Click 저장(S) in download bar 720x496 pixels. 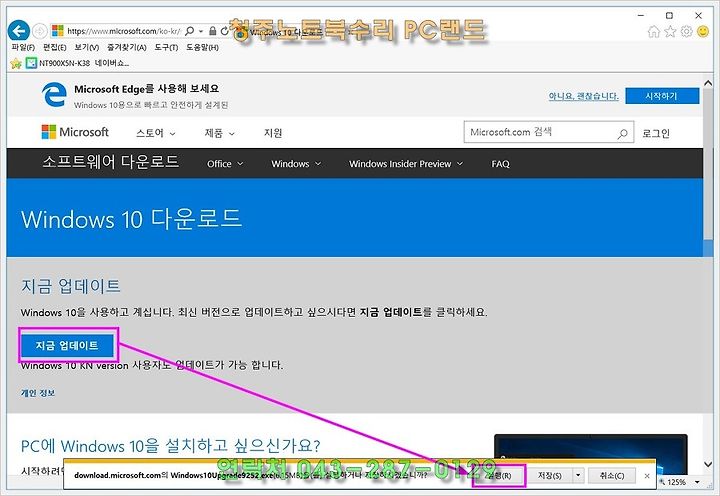(x=550, y=476)
